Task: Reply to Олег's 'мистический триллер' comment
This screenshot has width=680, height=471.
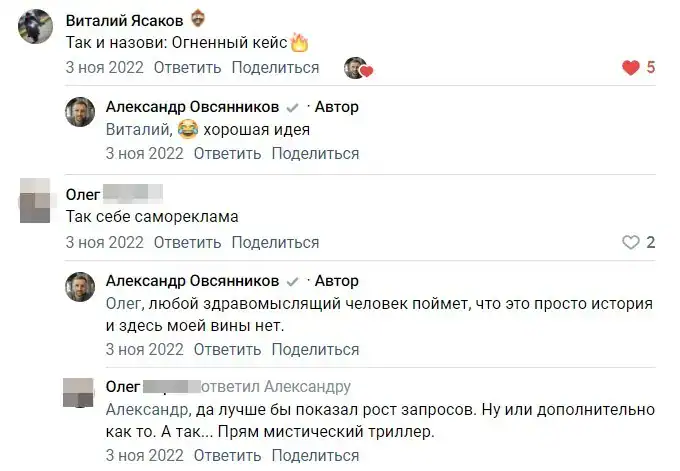Action: [x=227, y=456]
